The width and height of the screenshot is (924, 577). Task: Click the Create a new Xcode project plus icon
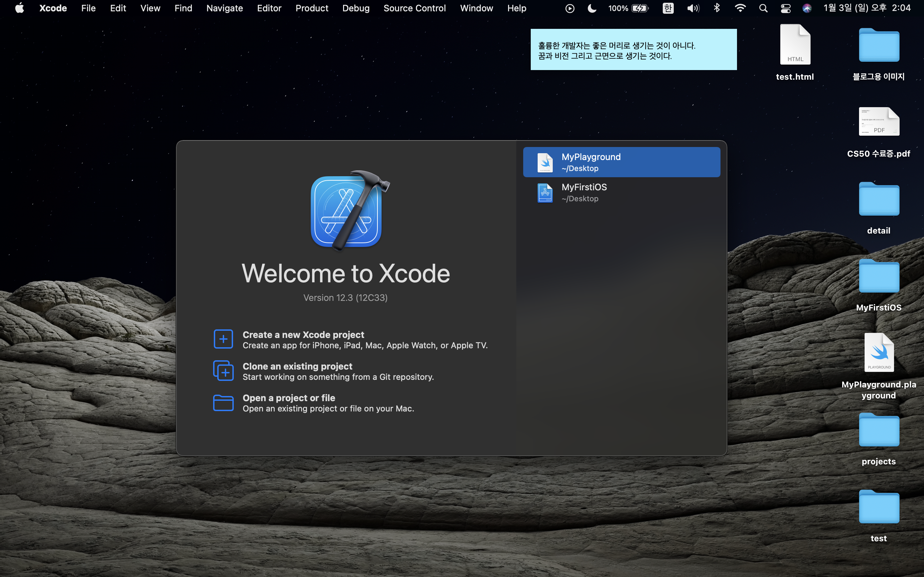click(x=223, y=339)
